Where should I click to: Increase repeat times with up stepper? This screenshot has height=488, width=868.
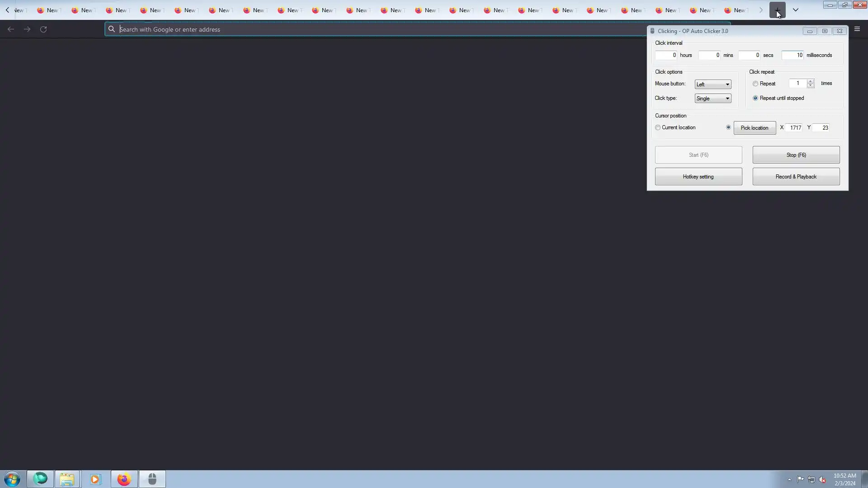point(810,81)
